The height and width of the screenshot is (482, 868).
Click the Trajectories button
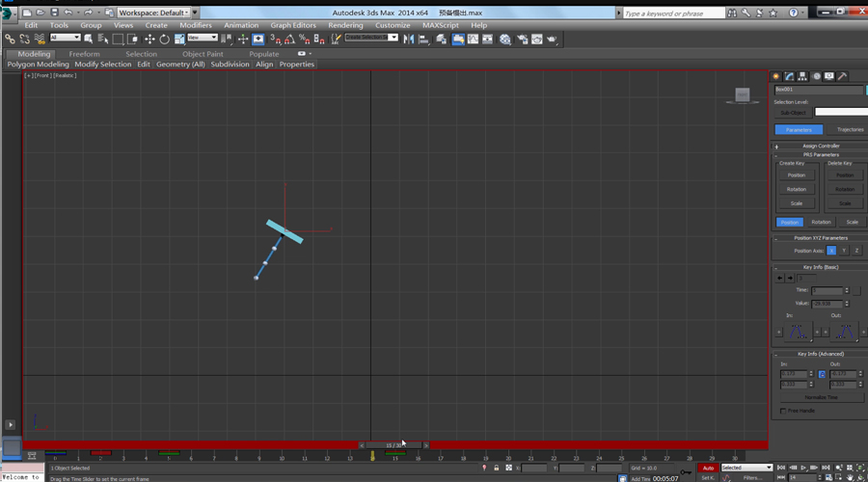(849, 129)
